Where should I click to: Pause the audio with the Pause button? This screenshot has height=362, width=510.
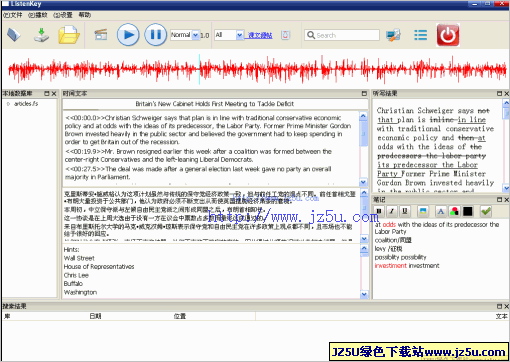[x=155, y=35]
